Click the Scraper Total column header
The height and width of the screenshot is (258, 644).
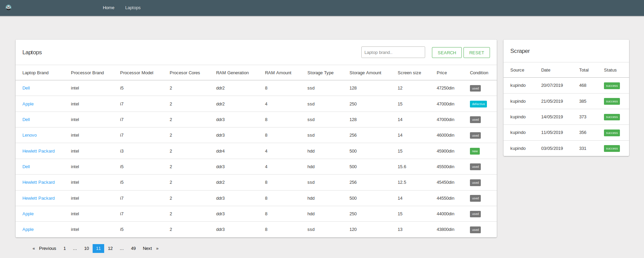(x=584, y=70)
